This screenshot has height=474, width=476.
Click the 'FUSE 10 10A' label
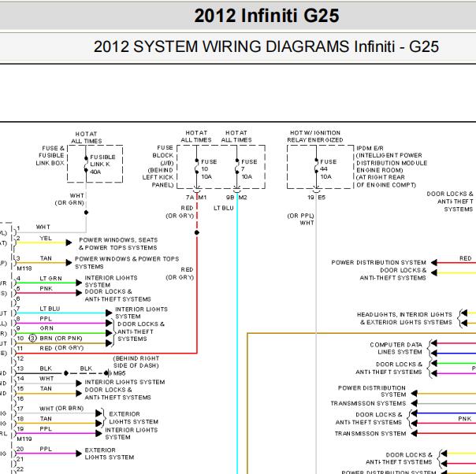pos(209,169)
